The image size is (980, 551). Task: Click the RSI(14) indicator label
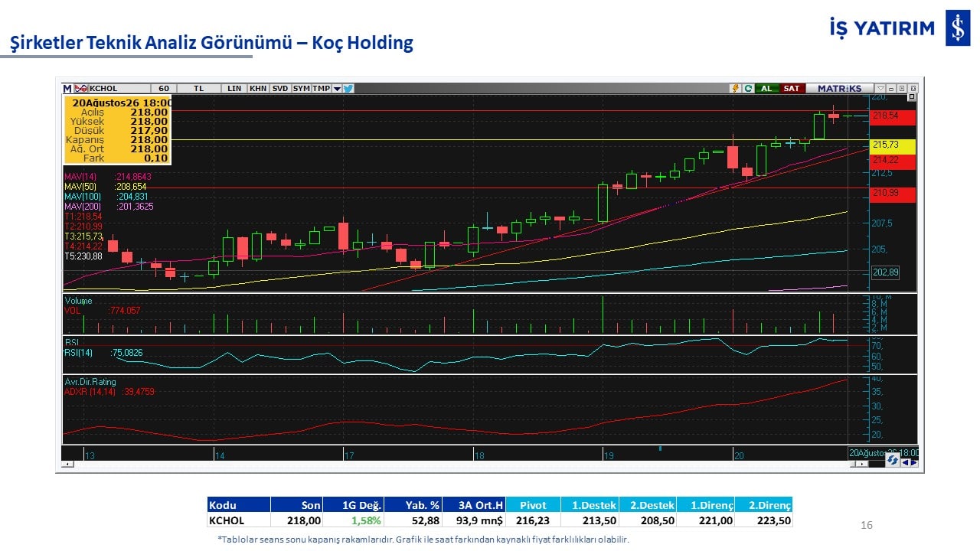tap(79, 353)
